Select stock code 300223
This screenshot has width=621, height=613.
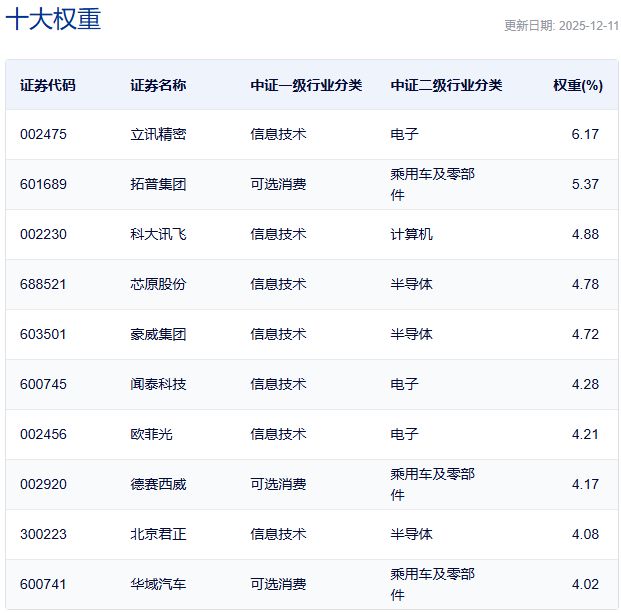(43, 534)
